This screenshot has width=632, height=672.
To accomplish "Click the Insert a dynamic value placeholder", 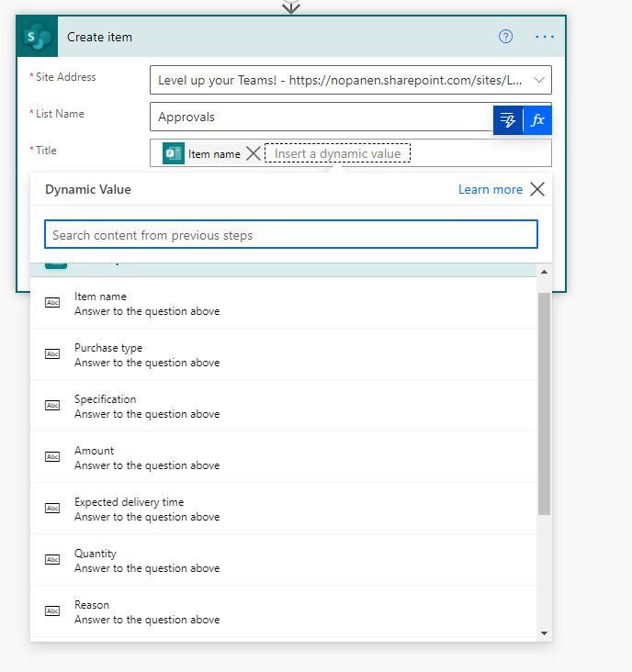I will 337,153.
